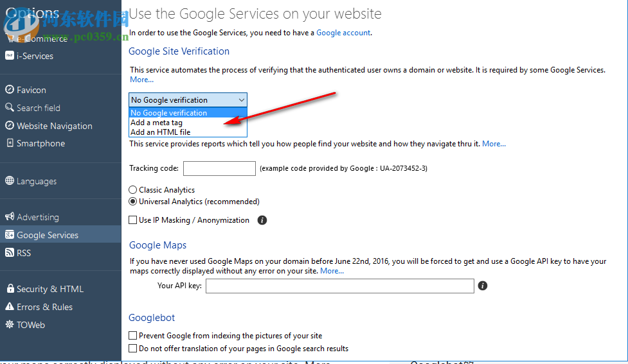Click the Search field magnifier icon
The image size is (628, 364).
(x=9, y=107)
